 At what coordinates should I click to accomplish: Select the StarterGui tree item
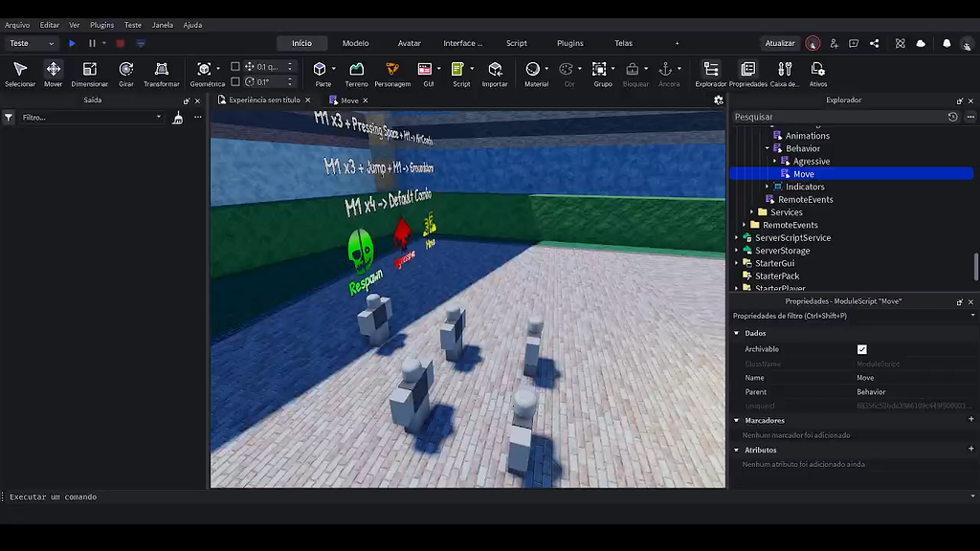(774, 263)
